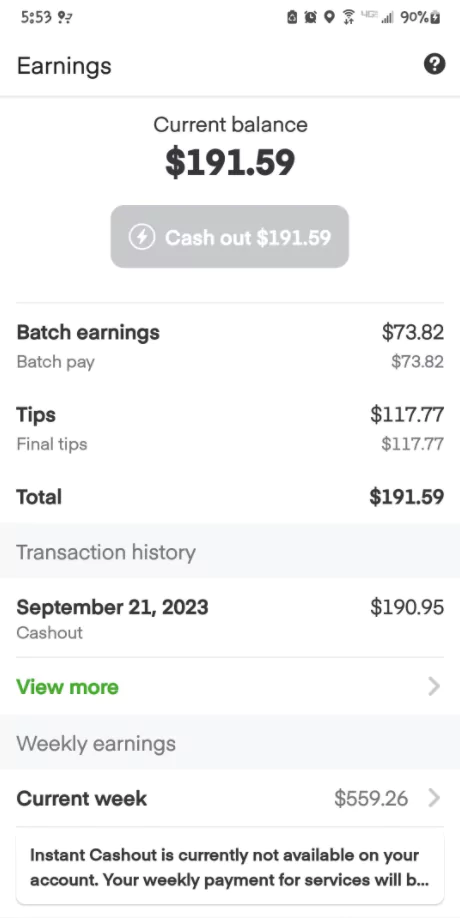Tap the Tips earnings row

[x=230, y=428]
